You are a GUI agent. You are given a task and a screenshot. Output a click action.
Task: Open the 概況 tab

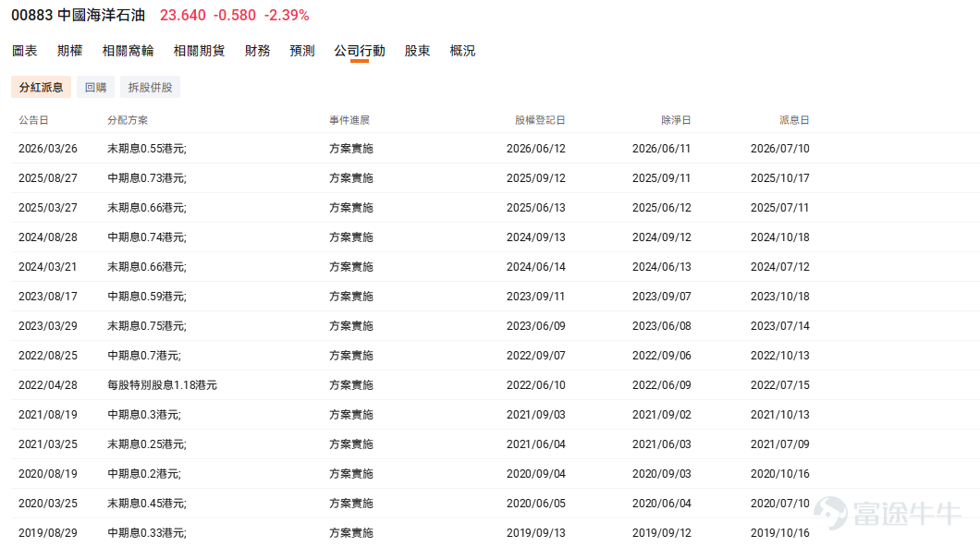point(462,51)
